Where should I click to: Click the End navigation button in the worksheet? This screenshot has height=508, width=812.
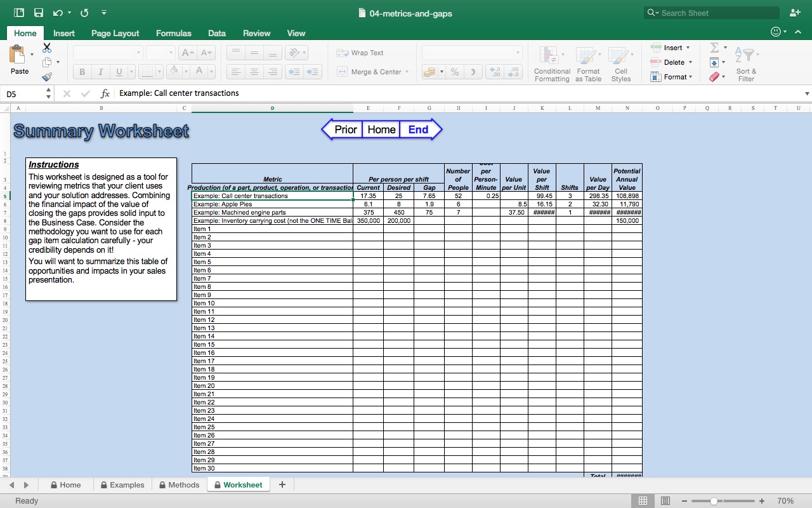click(x=418, y=130)
